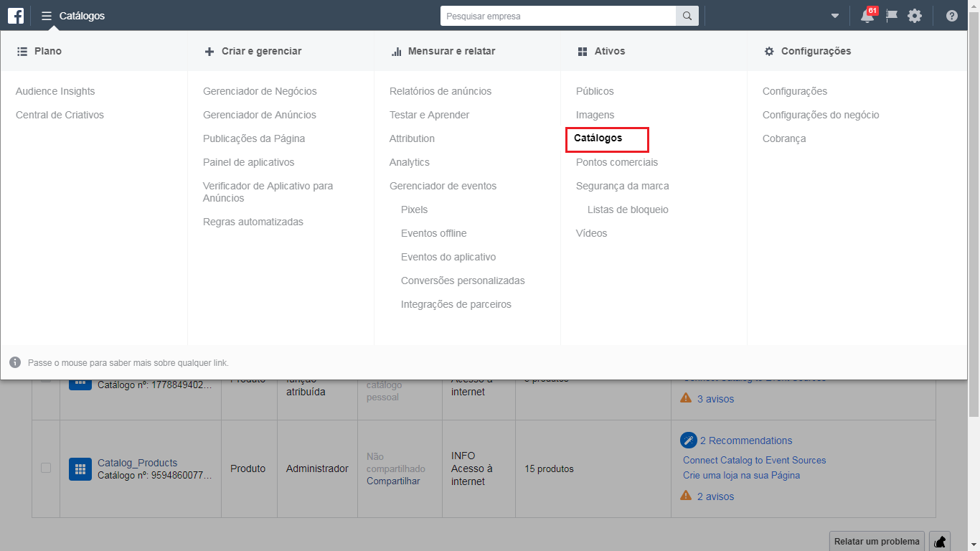Open Audience Insights
980x551 pixels.
(55, 91)
